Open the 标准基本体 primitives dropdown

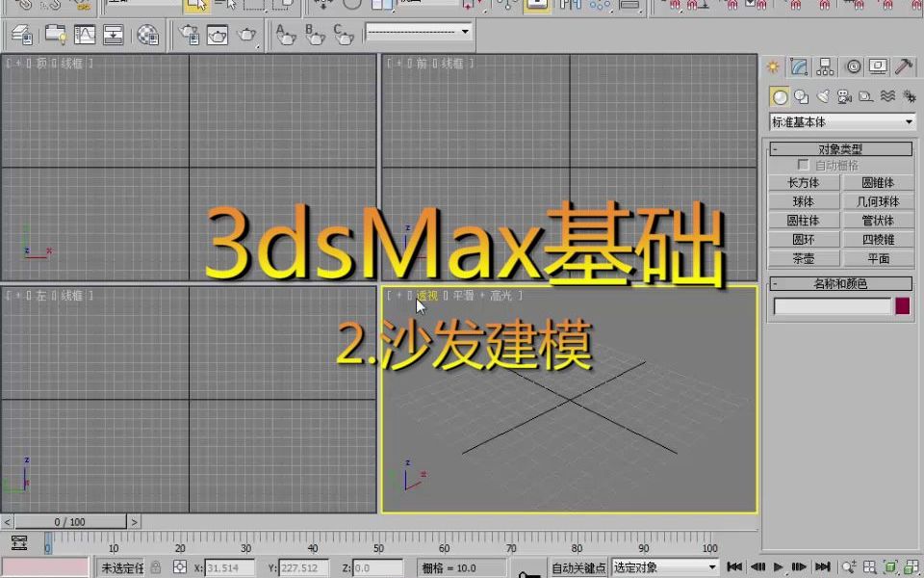841,121
